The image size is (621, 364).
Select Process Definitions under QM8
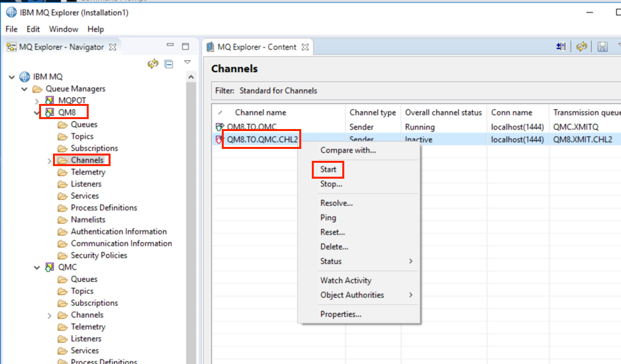104,208
